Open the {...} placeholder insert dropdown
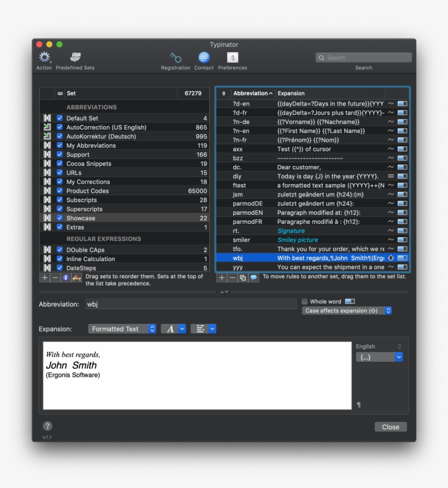 click(379, 357)
